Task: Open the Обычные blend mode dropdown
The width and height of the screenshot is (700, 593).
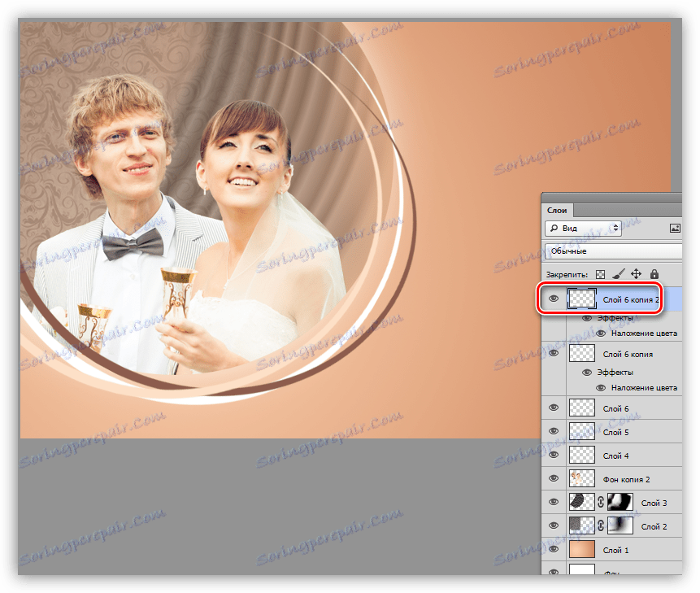Action: [x=613, y=251]
